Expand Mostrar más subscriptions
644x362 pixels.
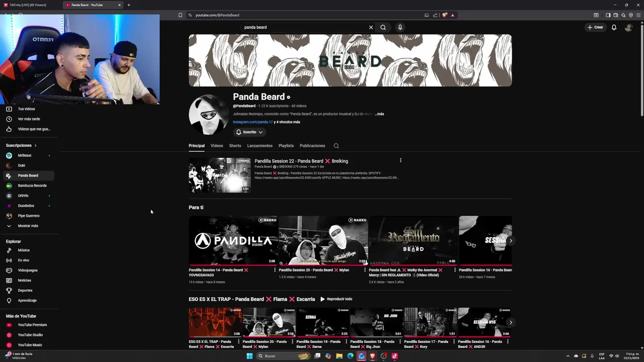(x=28, y=226)
